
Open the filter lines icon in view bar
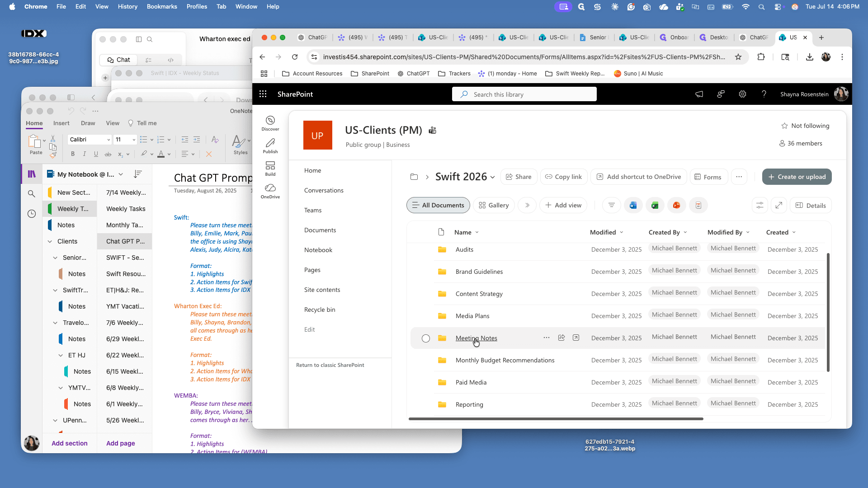tap(611, 205)
